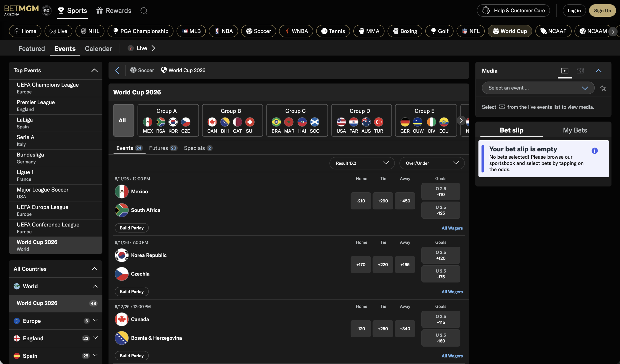Collapse the World country group
Viewport: 620px width, 364px height.
(95, 286)
